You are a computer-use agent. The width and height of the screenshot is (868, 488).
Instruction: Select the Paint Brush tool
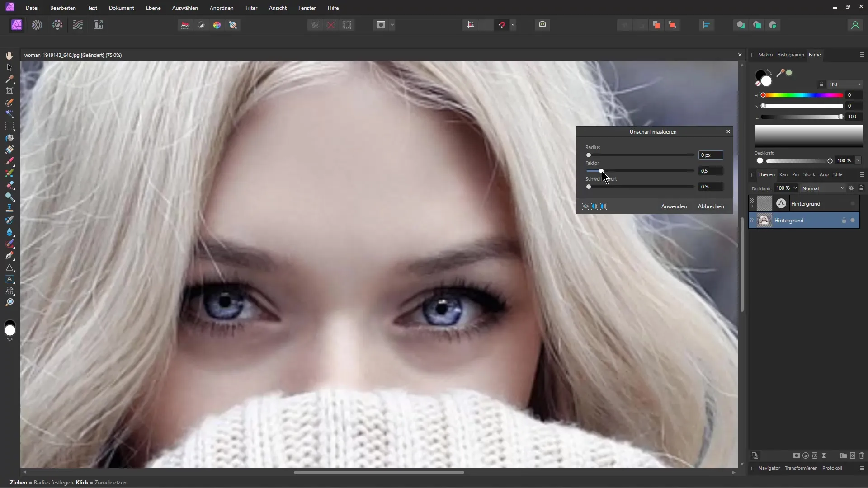9,161
